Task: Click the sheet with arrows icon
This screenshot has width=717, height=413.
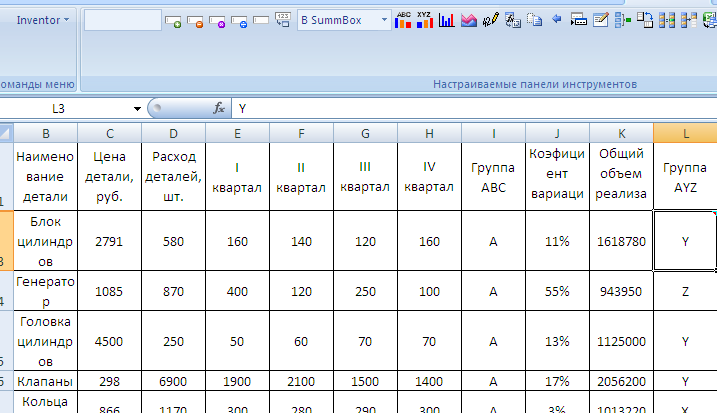Action: (x=512, y=20)
